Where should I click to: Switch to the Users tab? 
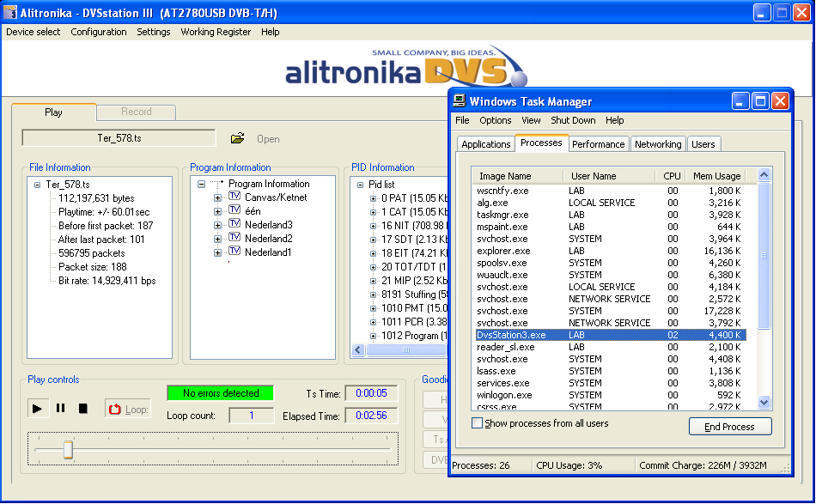[x=703, y=144]
